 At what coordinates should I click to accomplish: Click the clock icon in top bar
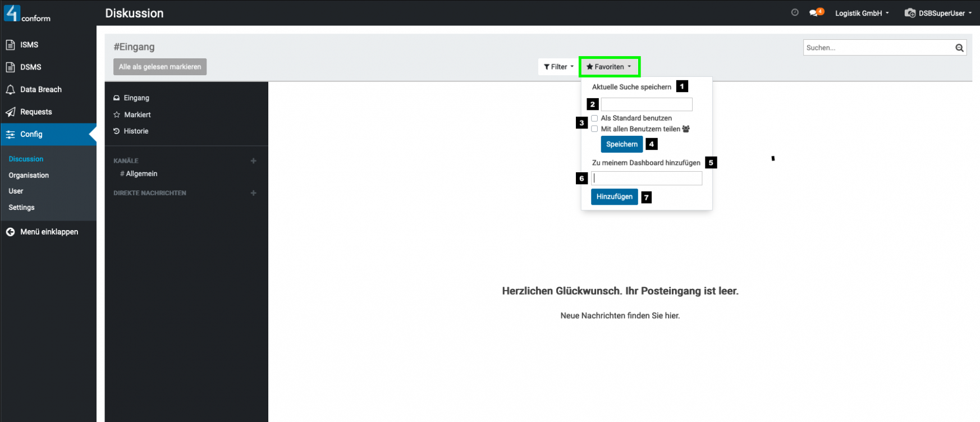click(x=795, y=12)
